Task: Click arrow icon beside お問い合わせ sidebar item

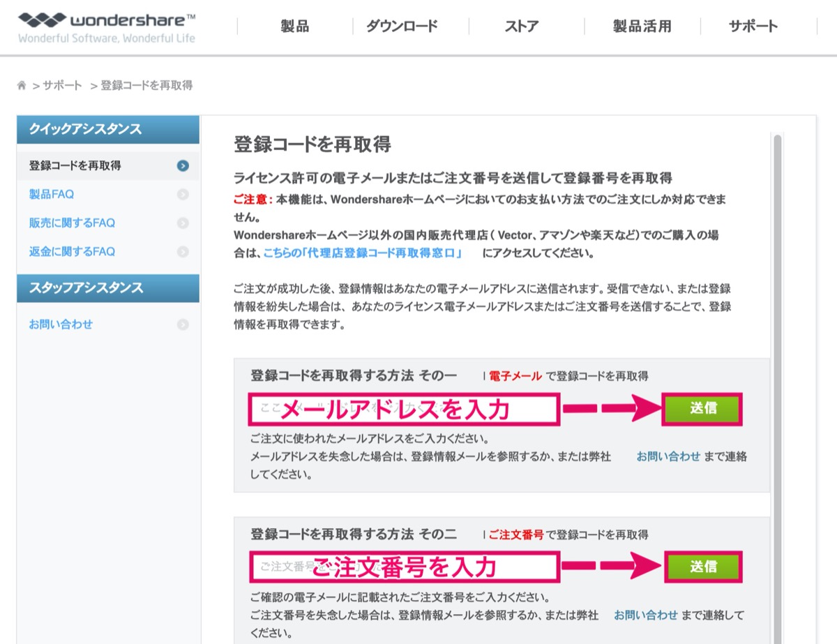Action: click(x=183, y=324)
